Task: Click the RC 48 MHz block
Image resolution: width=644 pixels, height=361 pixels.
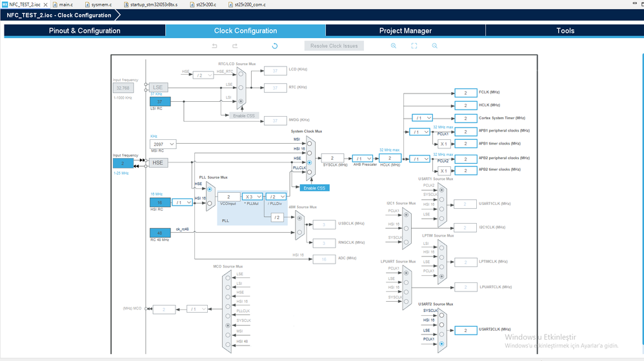Action: click(160, 233)
